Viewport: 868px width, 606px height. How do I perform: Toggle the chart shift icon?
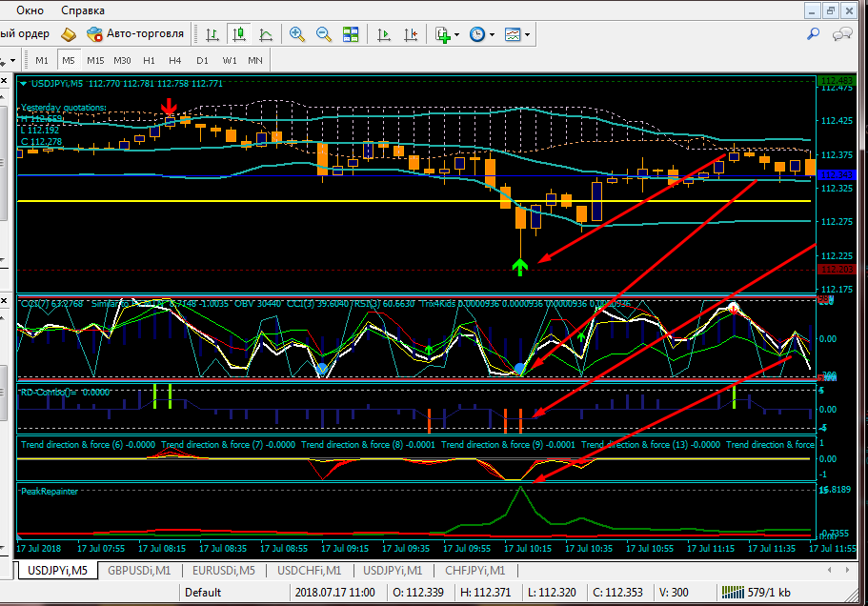[x=411, y=34]
